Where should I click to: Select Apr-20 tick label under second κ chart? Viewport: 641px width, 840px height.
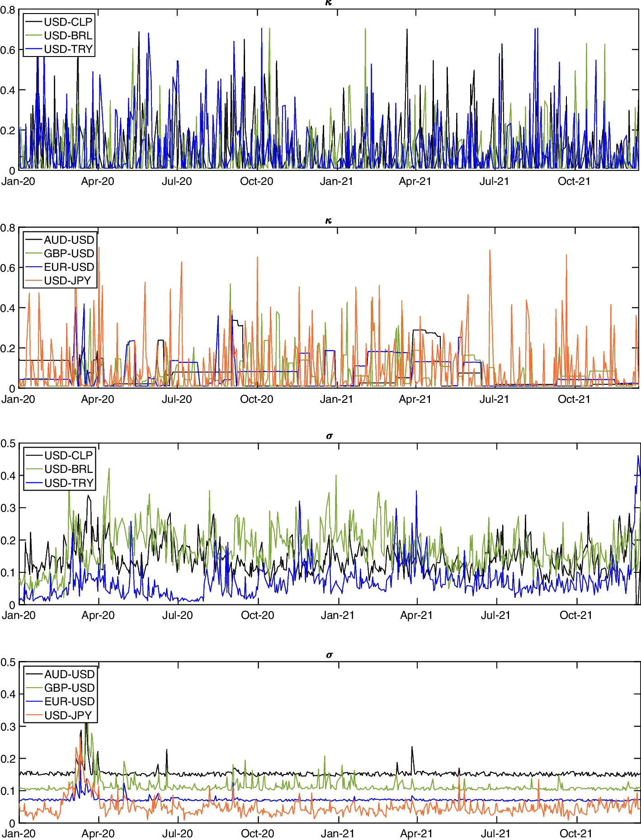pos(98,399)
